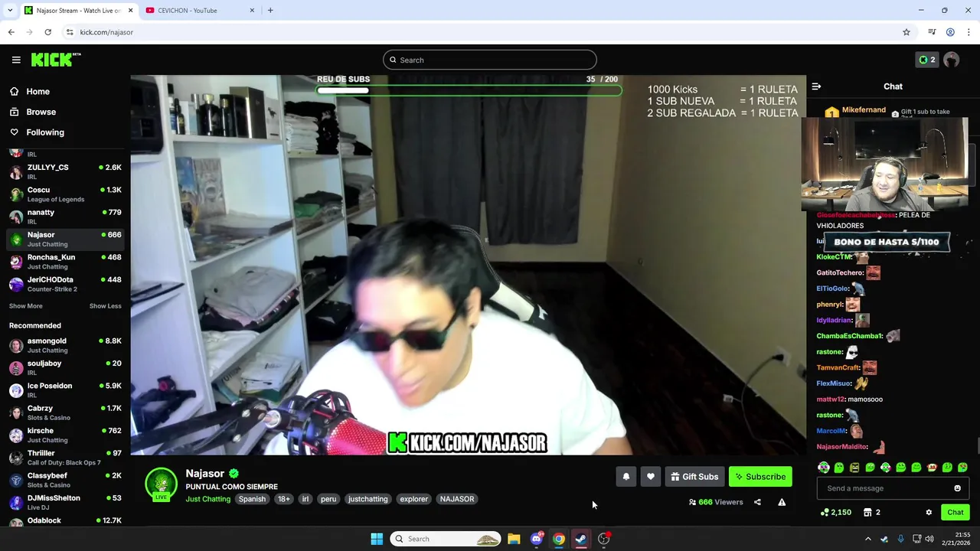This screenshot has width=980, height=551.
Task: Select the justchatting tag
Action: click(368, 499)
